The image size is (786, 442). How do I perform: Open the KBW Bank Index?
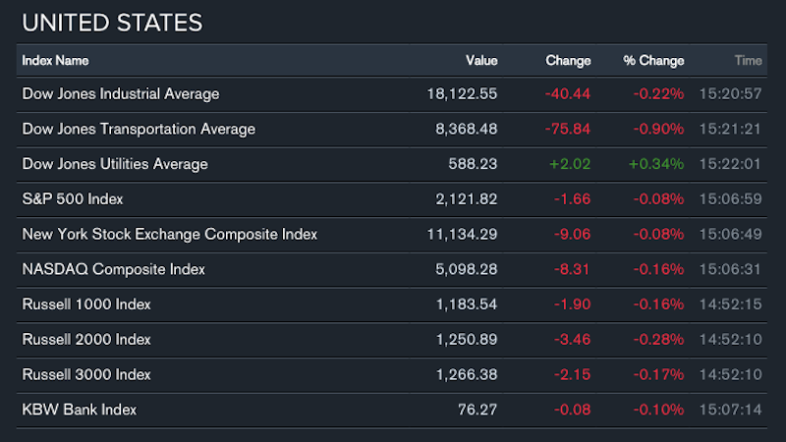[x=79, y=409]
